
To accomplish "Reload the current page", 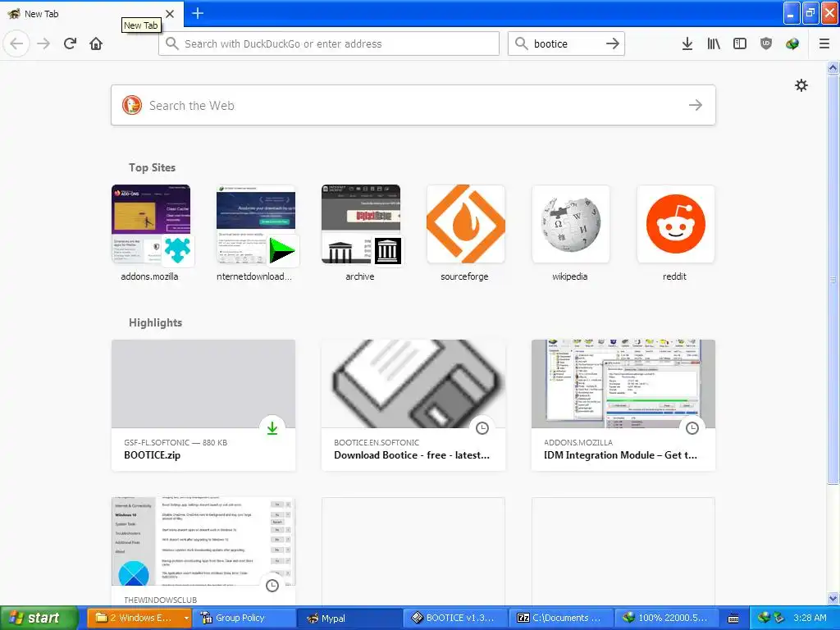I will click(x=70, y=44).
